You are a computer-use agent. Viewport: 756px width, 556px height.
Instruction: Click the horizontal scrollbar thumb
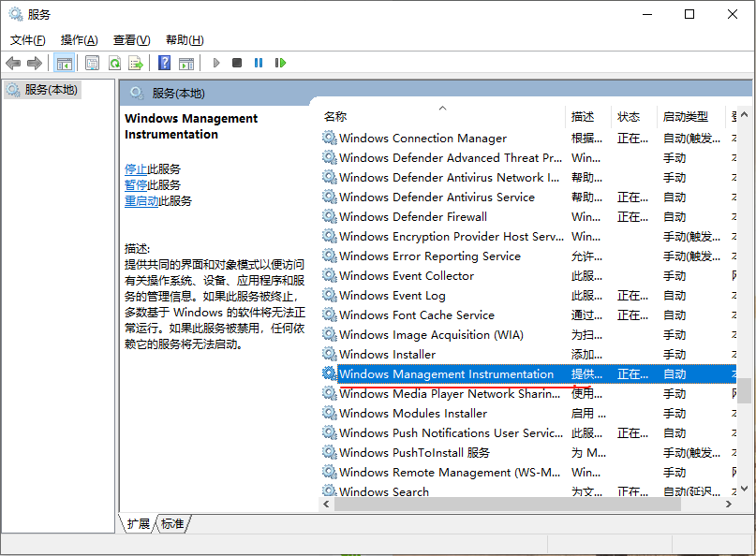(508, 504)
